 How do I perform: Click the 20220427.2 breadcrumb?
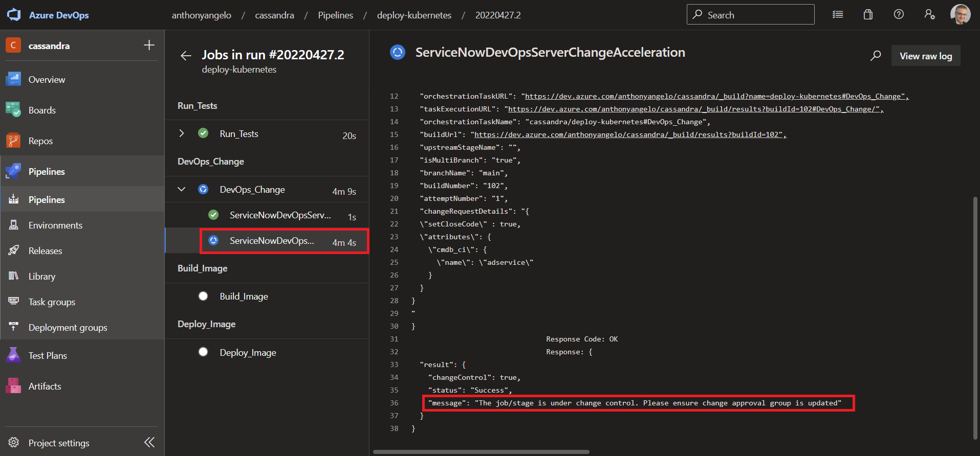click(498, 15)
